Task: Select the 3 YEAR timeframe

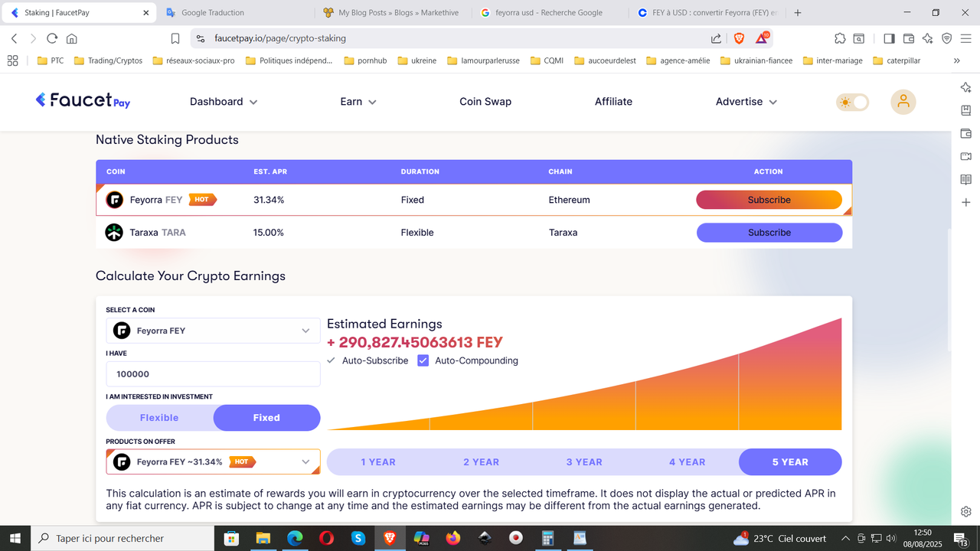Action: point(584,462)
